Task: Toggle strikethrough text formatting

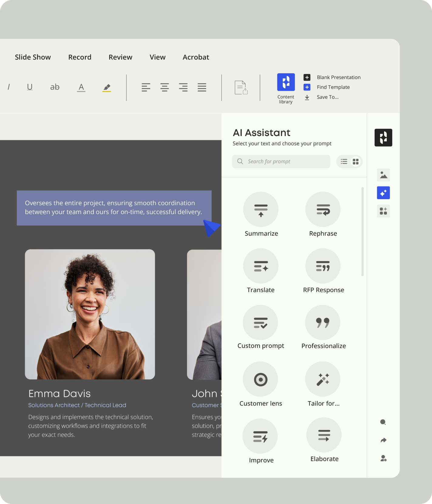Action: 55,87
